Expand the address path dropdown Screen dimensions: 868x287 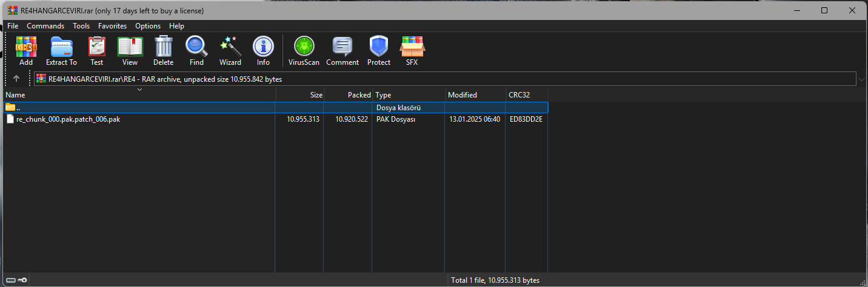[861, 79]
